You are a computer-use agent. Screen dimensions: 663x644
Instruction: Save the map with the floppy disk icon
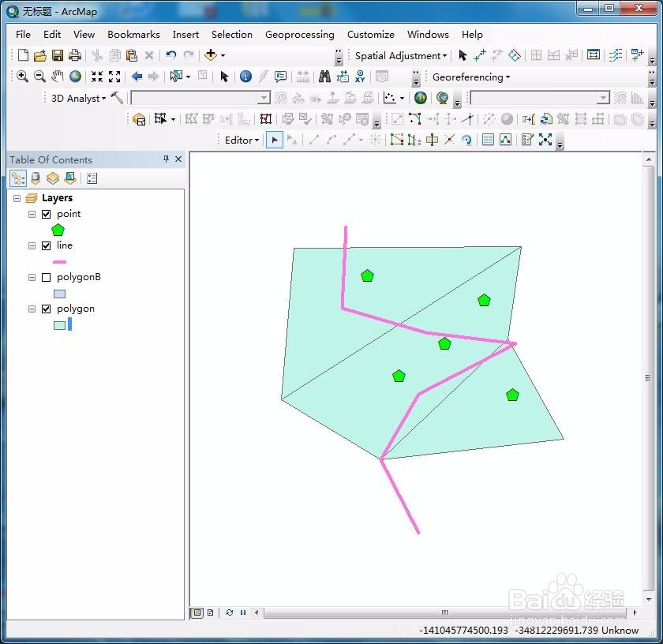tap(58, 55)
